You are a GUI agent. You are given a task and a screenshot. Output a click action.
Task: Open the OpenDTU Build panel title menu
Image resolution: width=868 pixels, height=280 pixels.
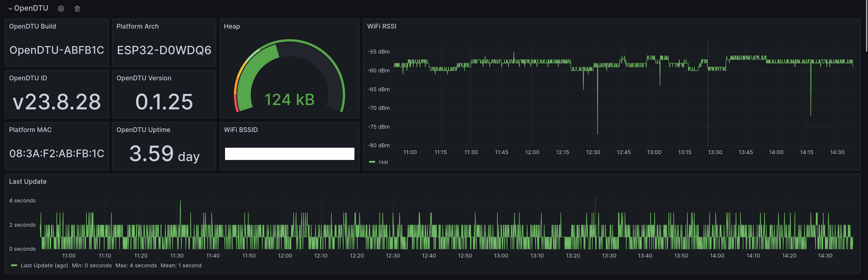tap(32, 26)
